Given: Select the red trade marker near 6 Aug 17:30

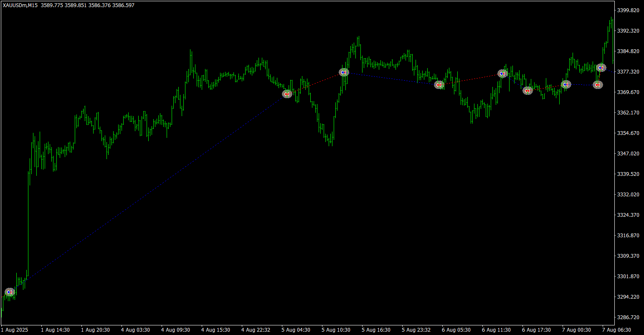Looking at the screenshot, I should pos(527,91).
